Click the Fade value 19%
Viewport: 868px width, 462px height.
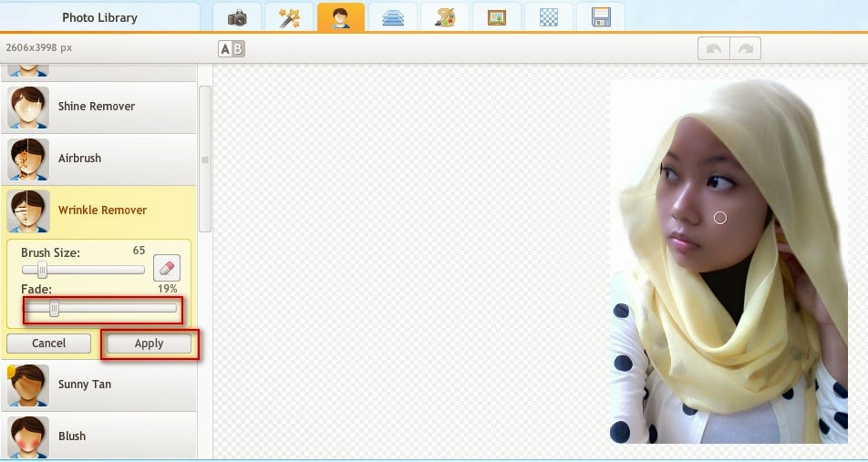pyautogui.click(x=167, y=289)
